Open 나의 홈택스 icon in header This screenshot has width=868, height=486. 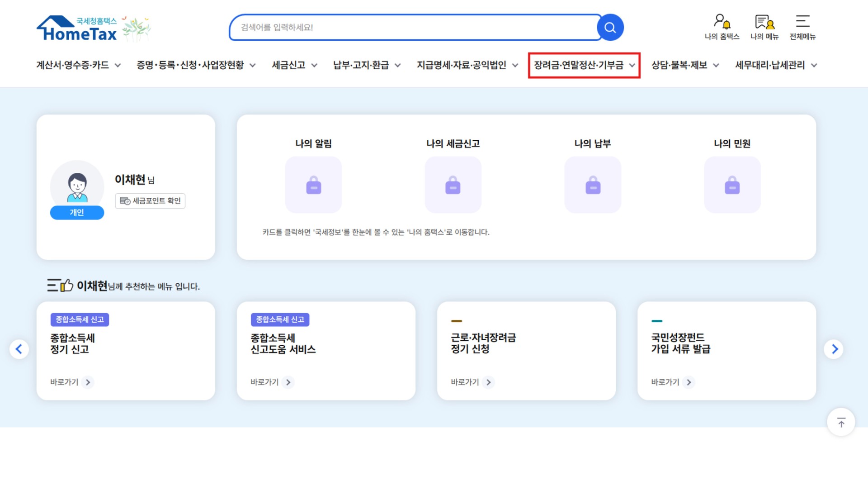click(x=722, y=27)
